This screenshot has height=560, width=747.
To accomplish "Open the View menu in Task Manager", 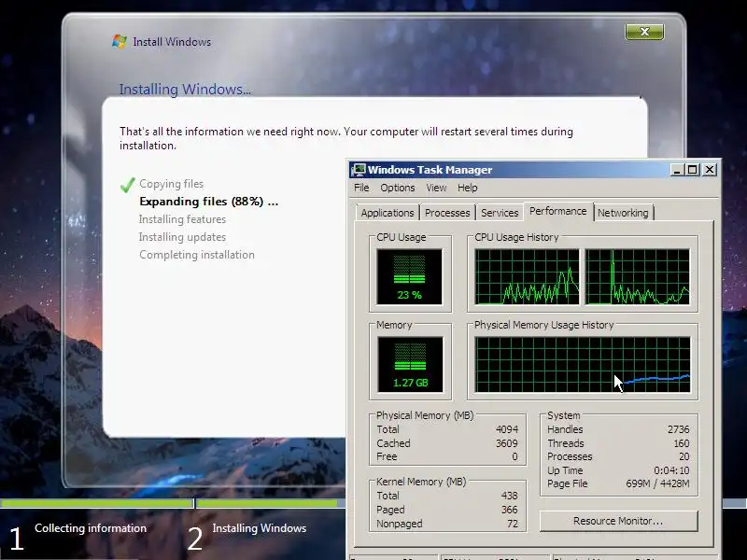I will pos(436,188).
